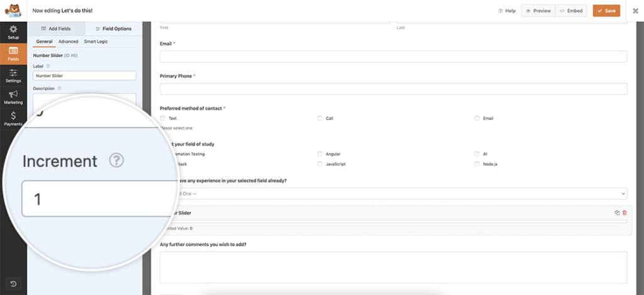Click the Increment help question icon
The image size is (644, 295).
[116, 160]
